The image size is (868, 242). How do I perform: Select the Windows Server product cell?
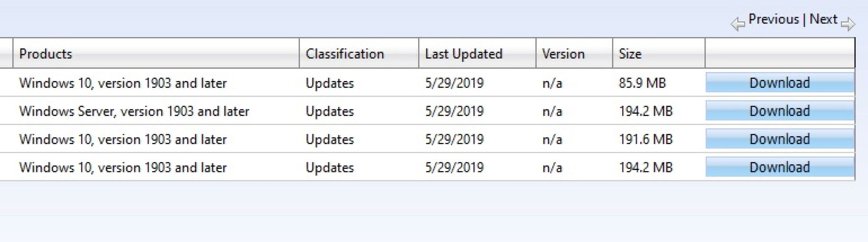[x=134, y=112]
